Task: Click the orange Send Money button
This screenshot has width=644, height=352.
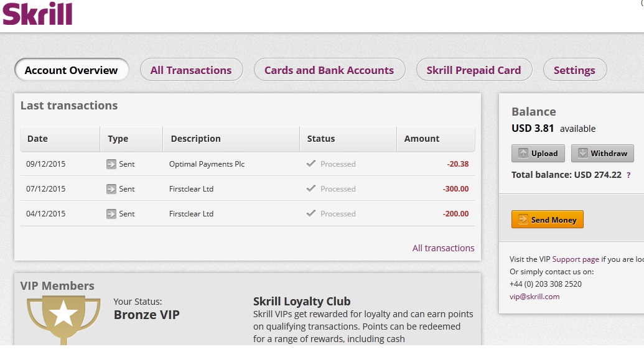Action: coord(548,220)
